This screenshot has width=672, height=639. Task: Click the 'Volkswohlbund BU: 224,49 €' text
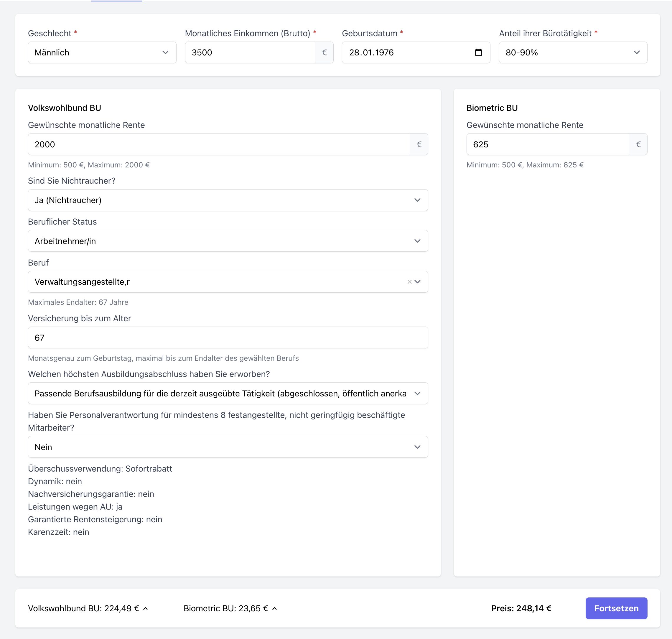coord(83,608)
